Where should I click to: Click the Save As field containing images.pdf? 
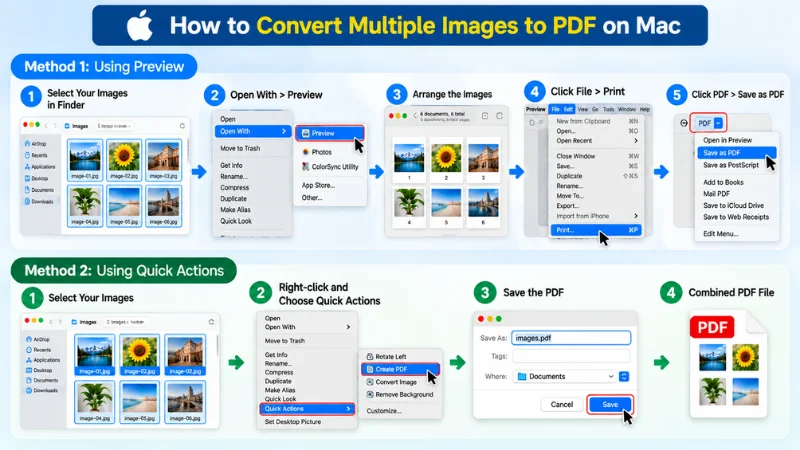click(571, 338)
